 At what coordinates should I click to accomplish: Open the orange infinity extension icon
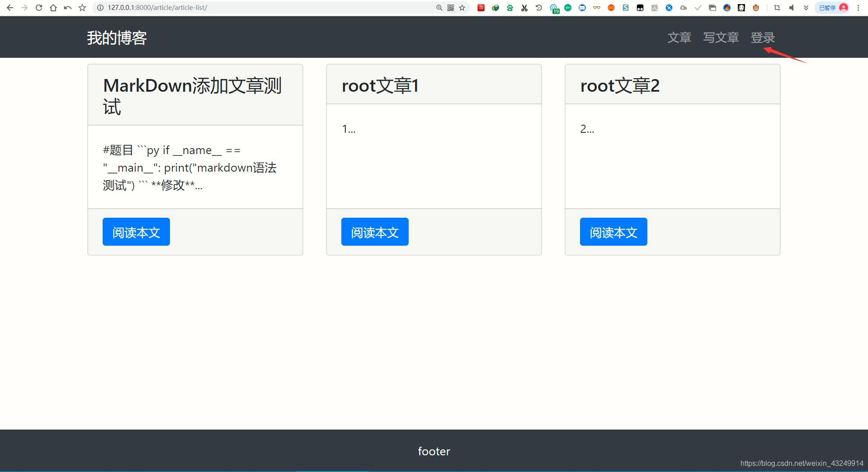point(611,8)
